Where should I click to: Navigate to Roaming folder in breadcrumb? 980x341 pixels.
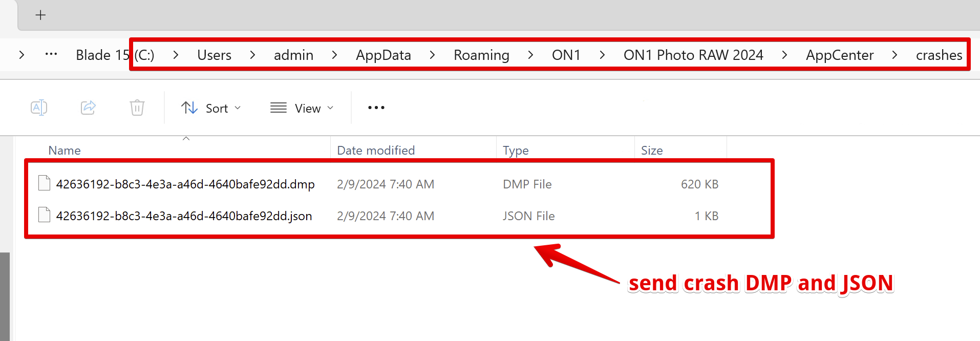(x=481, y=55)
